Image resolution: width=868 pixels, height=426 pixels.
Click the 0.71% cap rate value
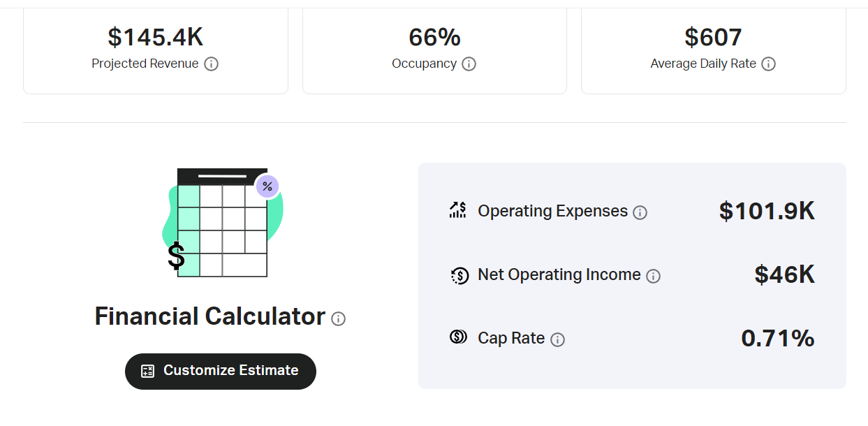(777, 338)
